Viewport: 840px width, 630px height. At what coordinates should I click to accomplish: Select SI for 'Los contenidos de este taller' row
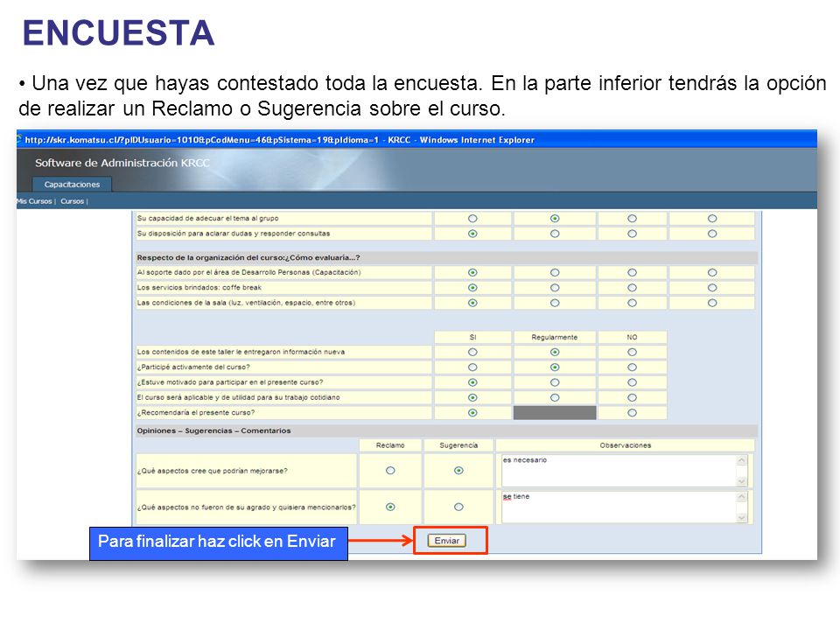[x=472, y=352]
